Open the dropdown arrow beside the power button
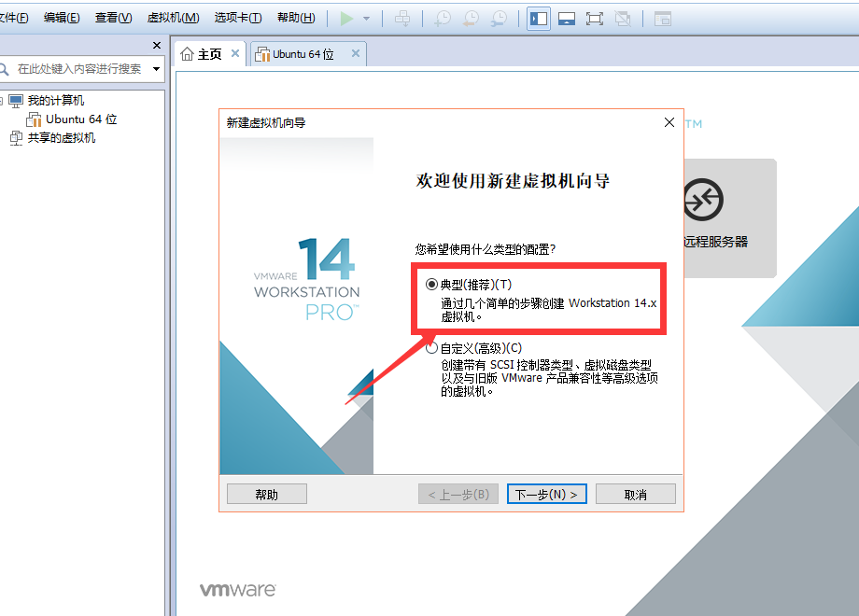859x616 pixels. click(x=366, y=19)
